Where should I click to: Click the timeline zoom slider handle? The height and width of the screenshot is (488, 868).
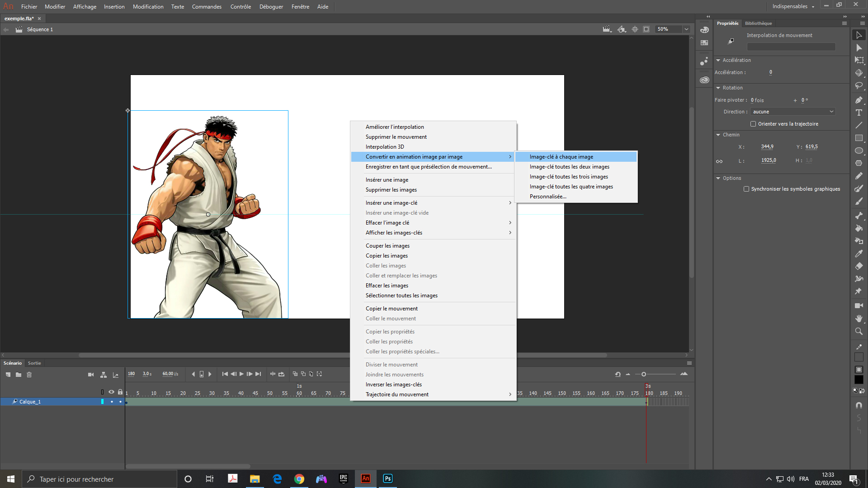644,374
